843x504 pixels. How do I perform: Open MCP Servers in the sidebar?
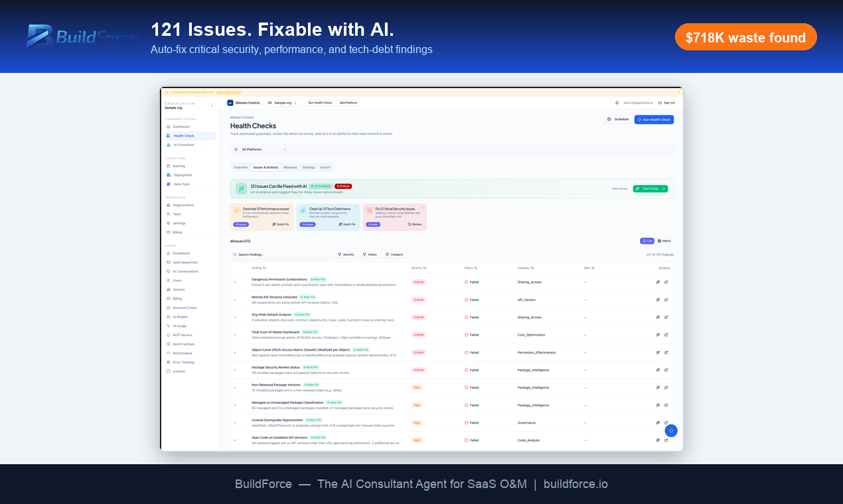pyautogui.click(x=183, y=335)
